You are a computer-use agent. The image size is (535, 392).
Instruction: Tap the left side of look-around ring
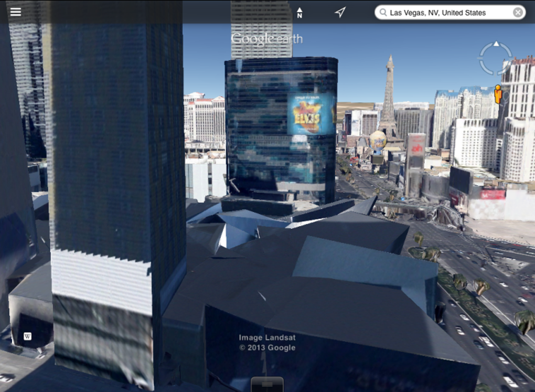(481, 58)
